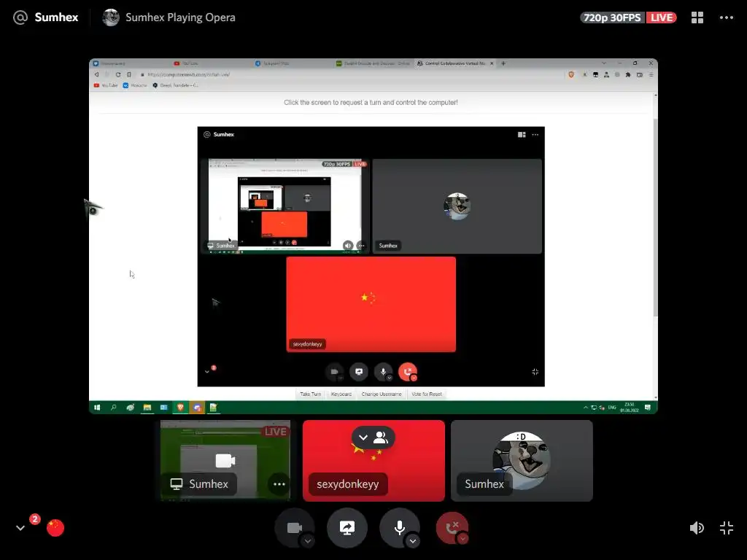Click the share your screen button

pyautogui.click(x=347, y=528)
